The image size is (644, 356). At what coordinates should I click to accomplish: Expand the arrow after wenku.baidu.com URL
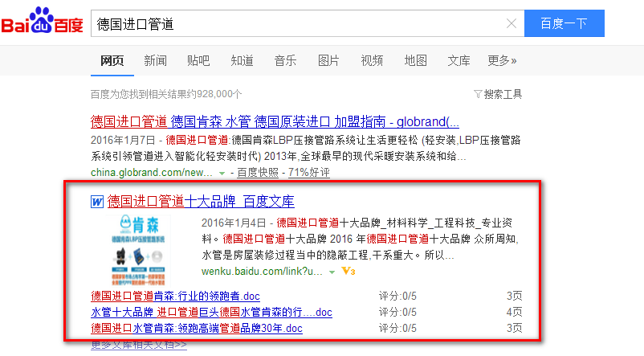332,272
